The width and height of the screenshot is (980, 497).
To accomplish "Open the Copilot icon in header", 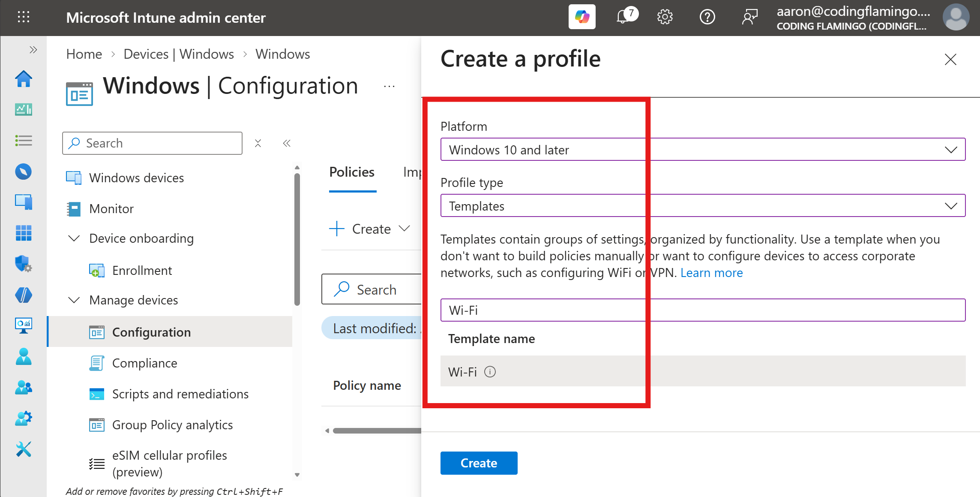I will pos(581,17).
